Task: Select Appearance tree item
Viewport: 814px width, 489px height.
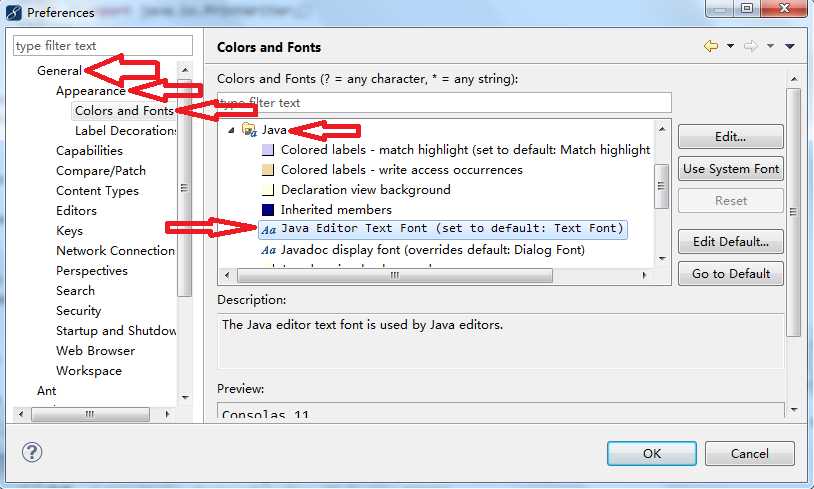Action: (x=91, y=91)
